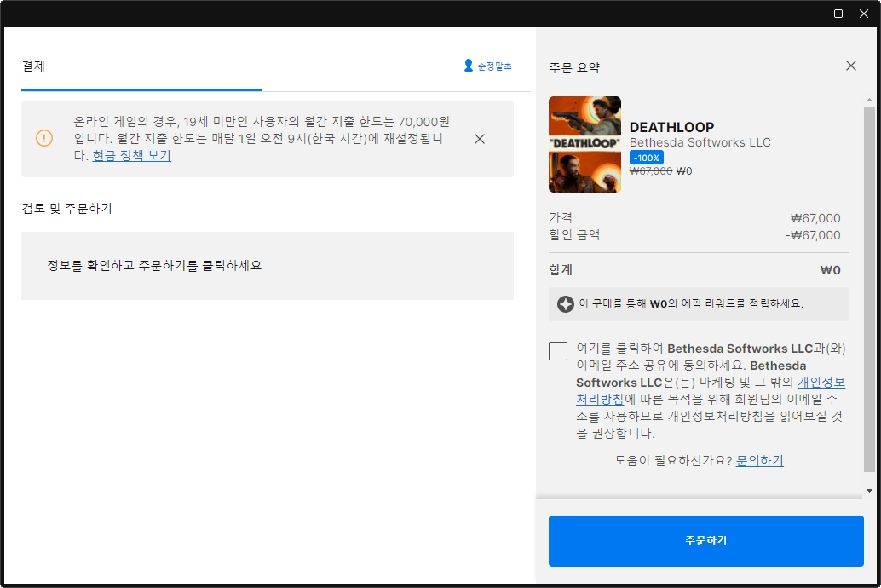Click the 합계 ₩0 total amount
The height and width of the screenshot is (588, 881).
(x=831, y=270)
